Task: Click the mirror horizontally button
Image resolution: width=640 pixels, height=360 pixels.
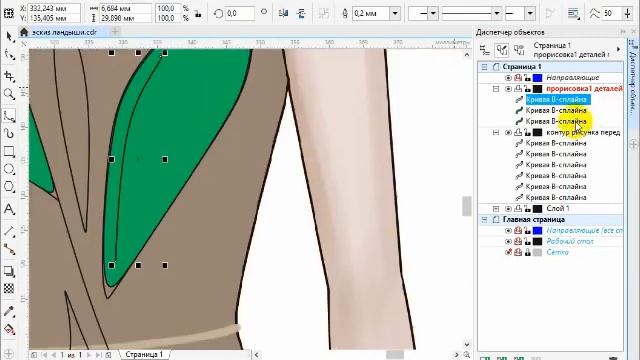Action: point(283,13)
